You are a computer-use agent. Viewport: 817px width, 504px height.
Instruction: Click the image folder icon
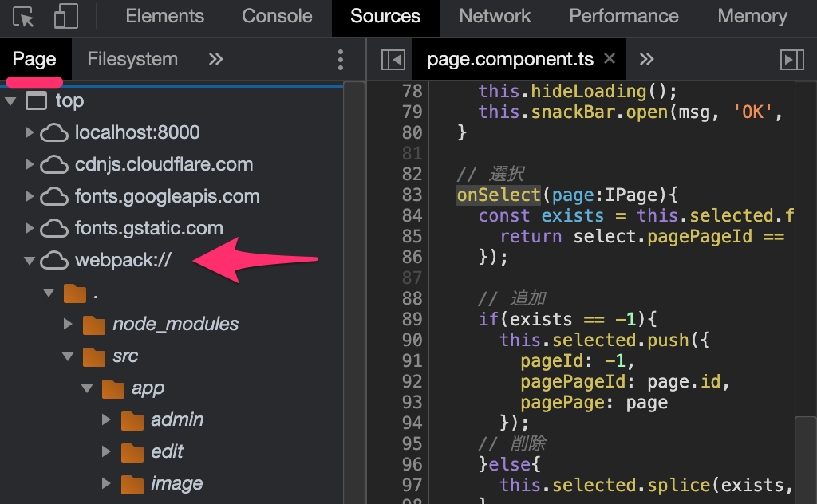132,484
